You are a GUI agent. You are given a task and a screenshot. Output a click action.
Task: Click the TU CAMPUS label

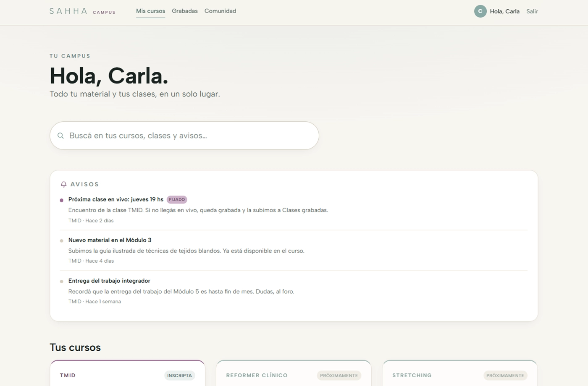[70, 56]
